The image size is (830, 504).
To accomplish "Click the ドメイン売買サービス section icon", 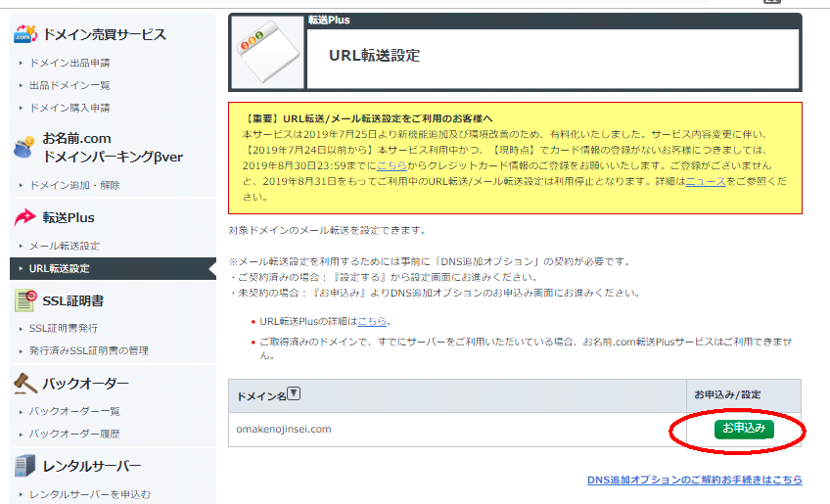I will pos(25,34).
